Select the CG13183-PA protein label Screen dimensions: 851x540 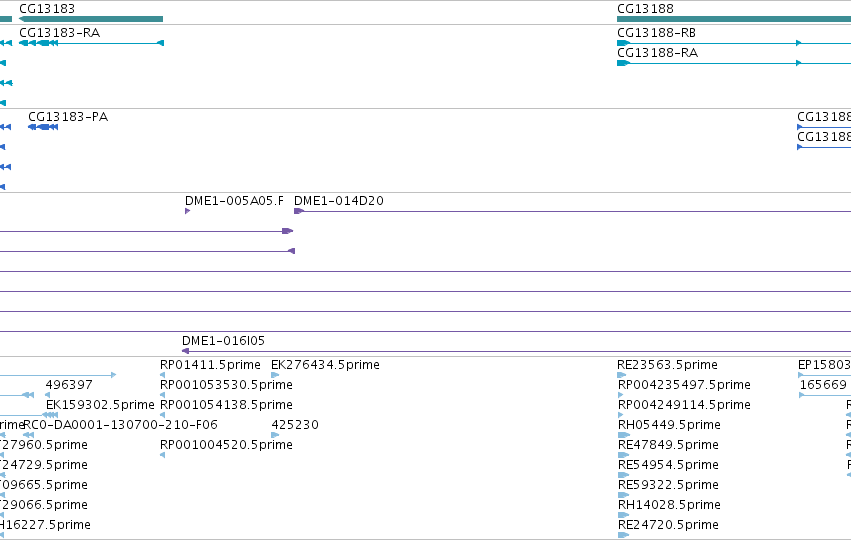(x=68, y=117)
